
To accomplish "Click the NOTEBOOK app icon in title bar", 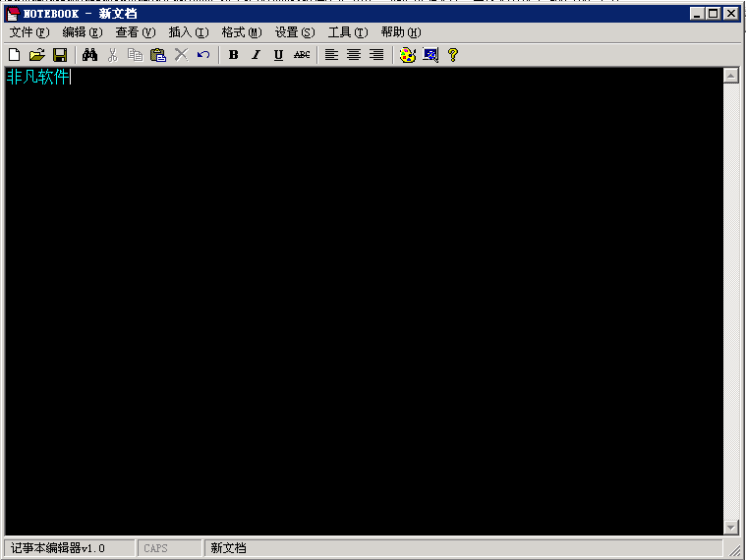I will point(14,14).
